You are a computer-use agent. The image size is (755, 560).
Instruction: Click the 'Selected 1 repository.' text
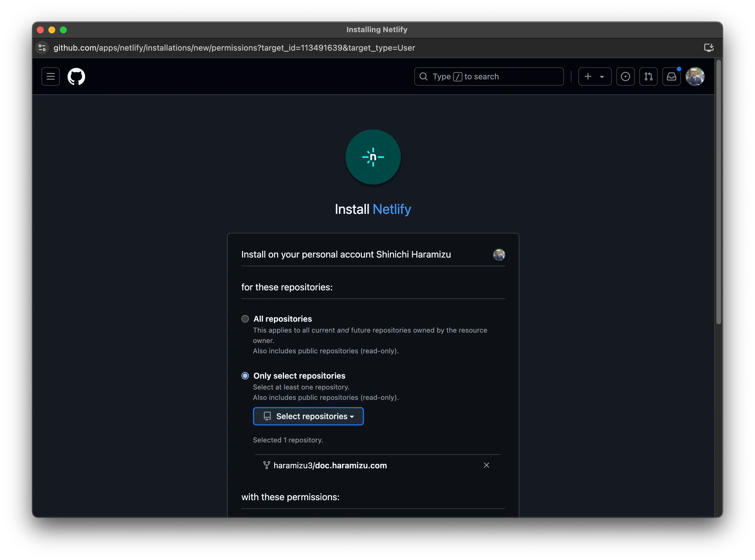point(288,440)
